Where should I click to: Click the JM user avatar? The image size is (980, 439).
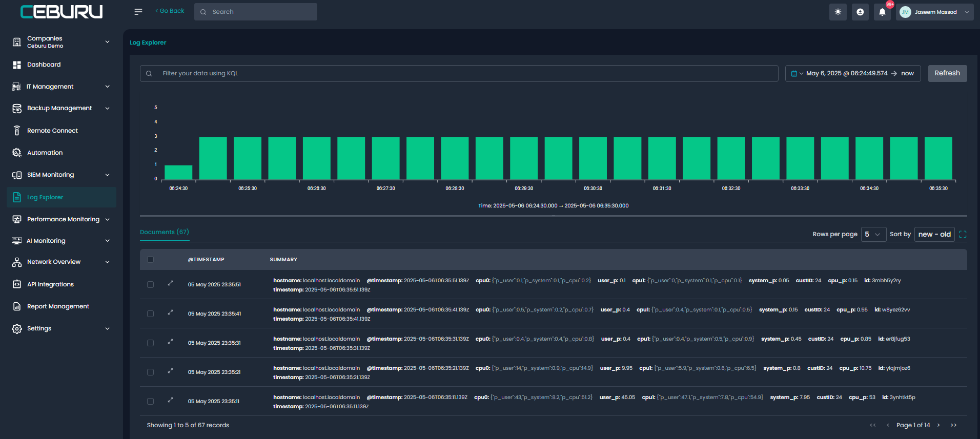click(905, 12)
